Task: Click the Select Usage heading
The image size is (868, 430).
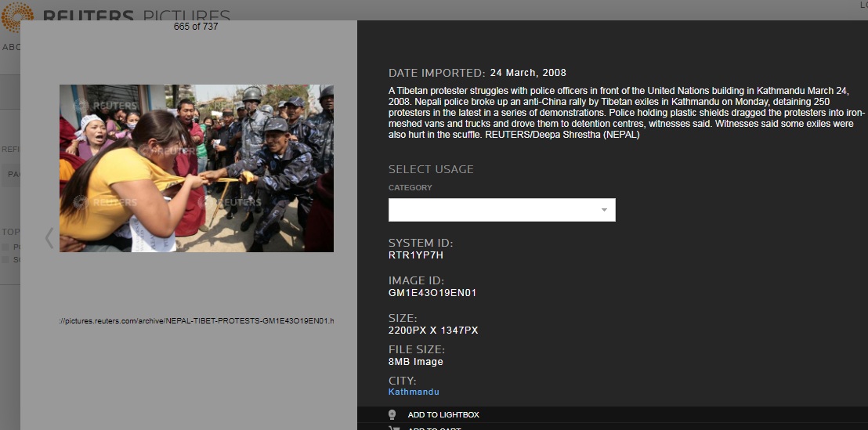Action: [431, 169]
